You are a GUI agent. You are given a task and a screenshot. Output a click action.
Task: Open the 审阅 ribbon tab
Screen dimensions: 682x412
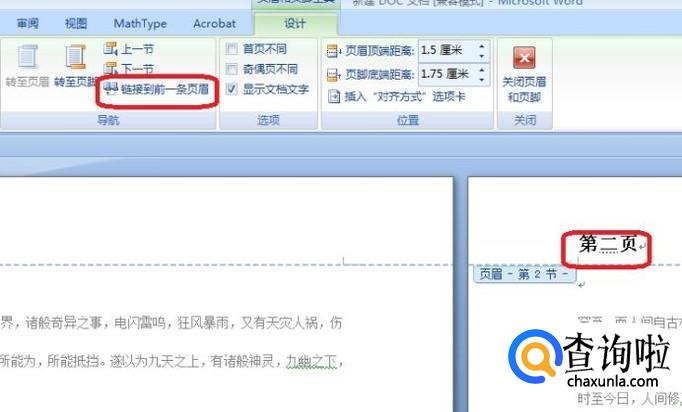point(28,23)
